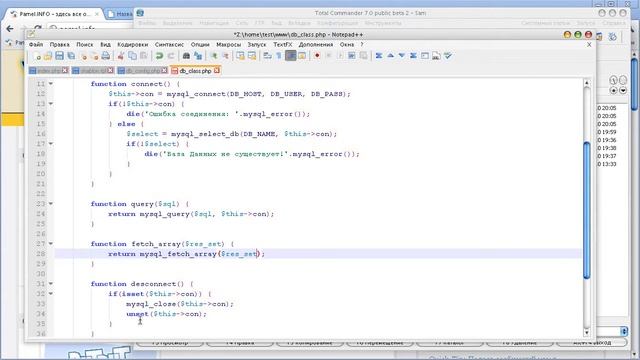The height and width of the screenshot is (360, 640).
Task: Collapse the if block fold at line 13
Action: click(x=51, y=104)
